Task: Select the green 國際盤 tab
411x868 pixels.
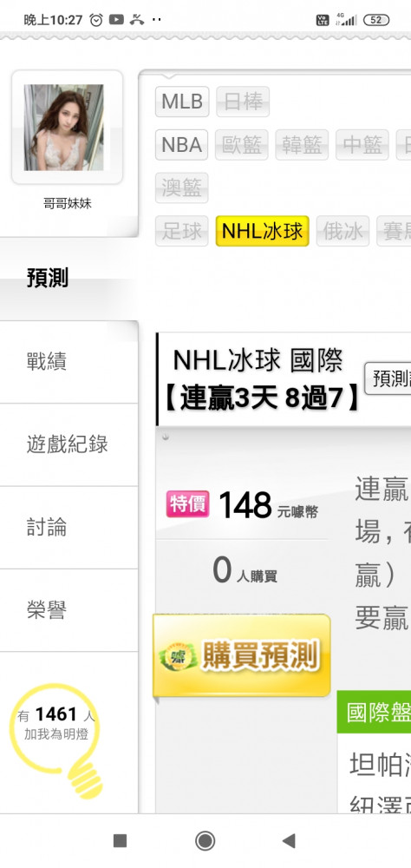Action: pos(374,712)
